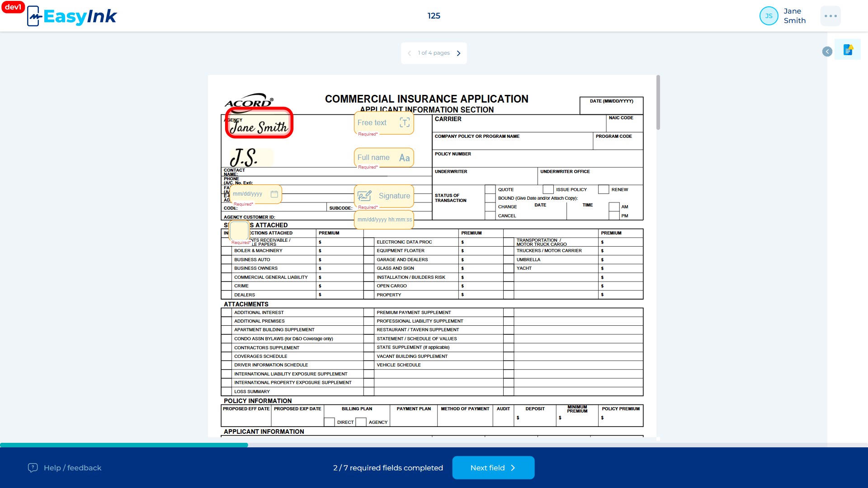Click the EasyInk logo
The width and height of the screenshot is (868, 488).
coord(72,16)
